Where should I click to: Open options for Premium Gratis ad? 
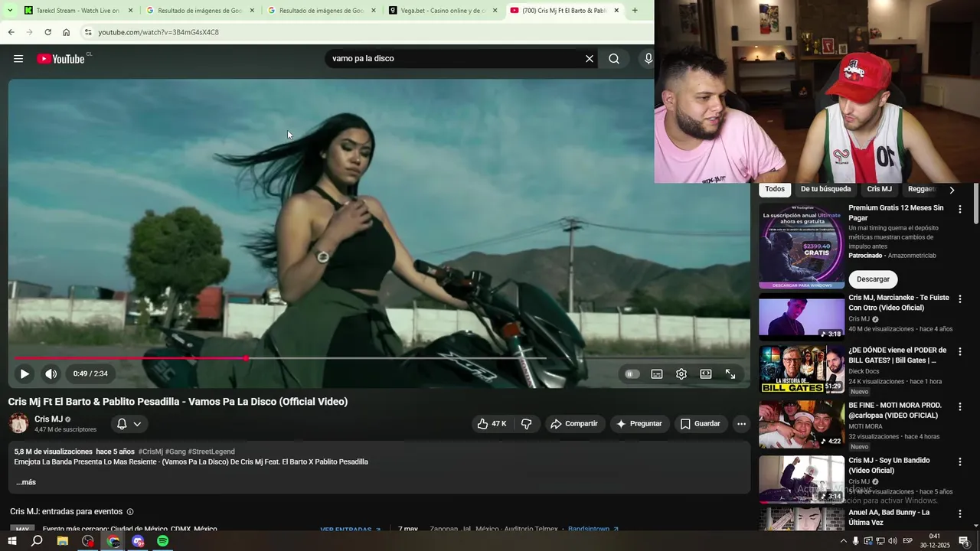960,210
